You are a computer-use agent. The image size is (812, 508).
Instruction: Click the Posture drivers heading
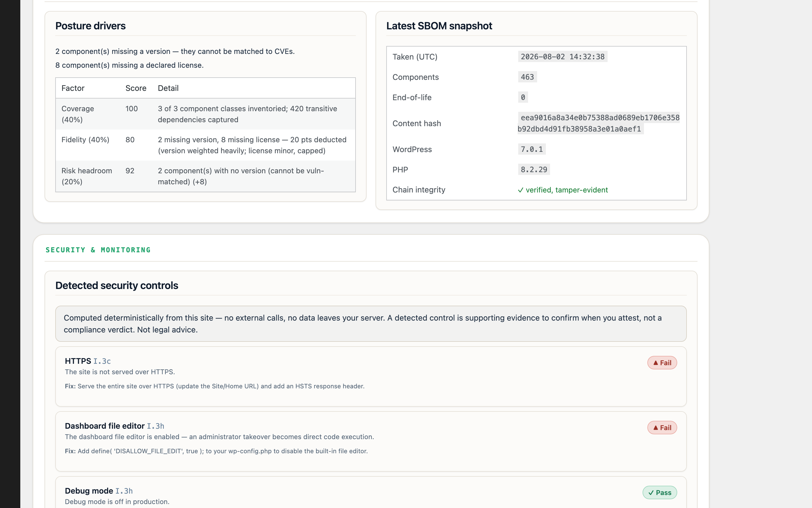click(x=90, y=26)
